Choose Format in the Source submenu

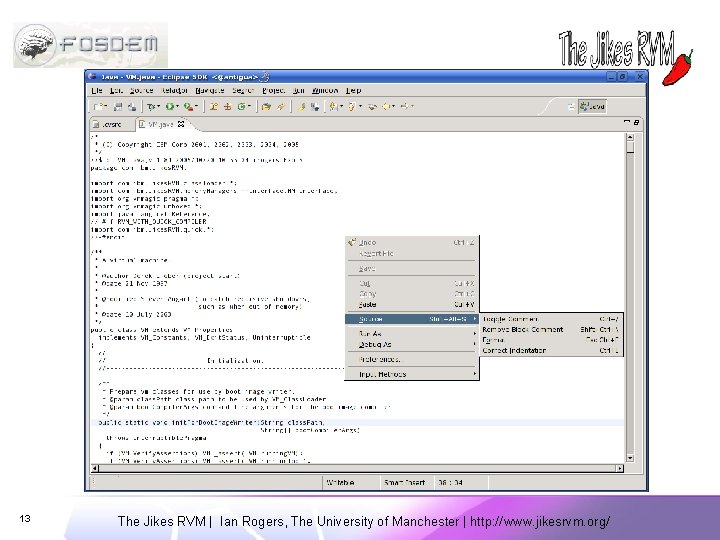(x=551, y=340)
